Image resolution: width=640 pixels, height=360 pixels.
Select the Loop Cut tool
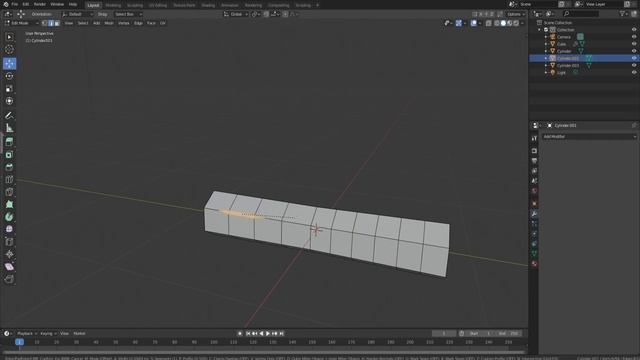coord(9,180)
